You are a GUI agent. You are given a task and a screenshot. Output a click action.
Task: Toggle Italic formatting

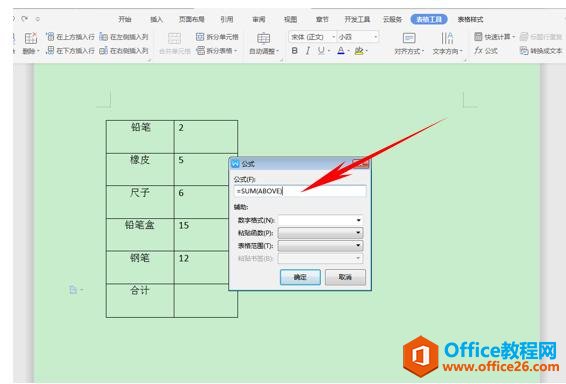click(x=308, y=51)
